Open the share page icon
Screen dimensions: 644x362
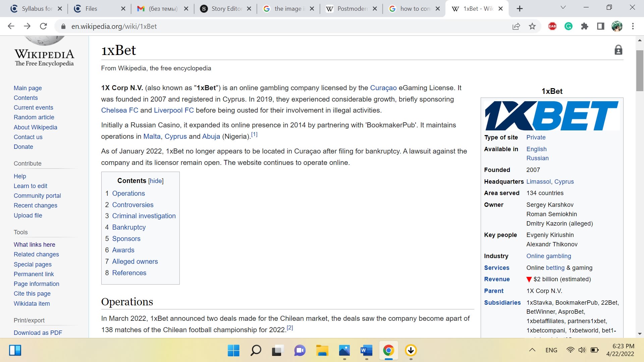click(x=516, y=26)
